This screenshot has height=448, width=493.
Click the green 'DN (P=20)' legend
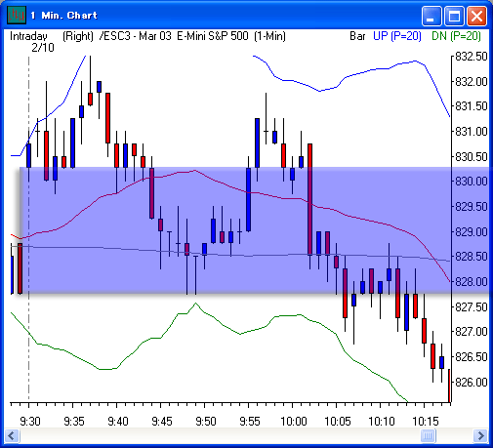[456, 36]
